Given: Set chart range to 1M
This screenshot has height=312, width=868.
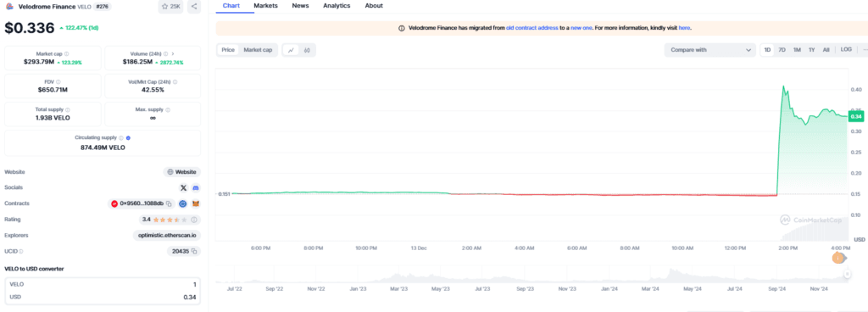Looking at the screenshot, I should [797, 50].
